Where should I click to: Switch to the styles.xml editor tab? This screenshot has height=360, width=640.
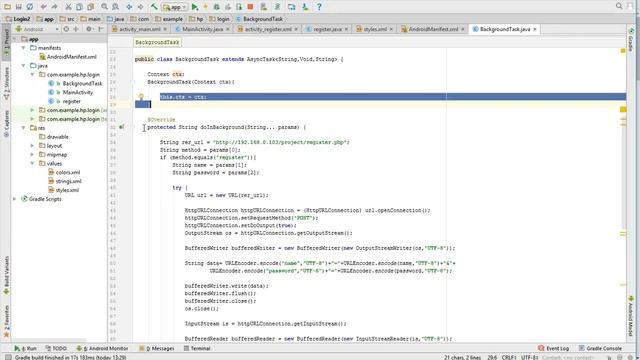pos(374,29)
